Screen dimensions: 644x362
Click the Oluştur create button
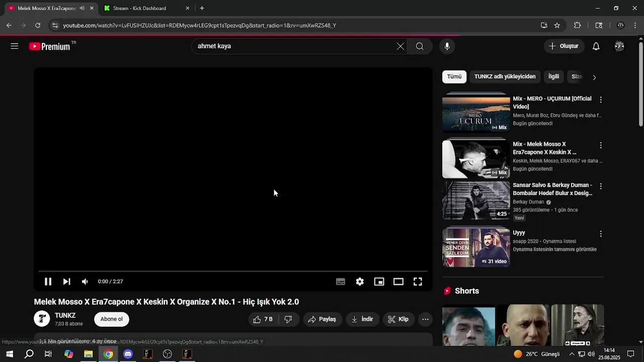tap(564, 46)
